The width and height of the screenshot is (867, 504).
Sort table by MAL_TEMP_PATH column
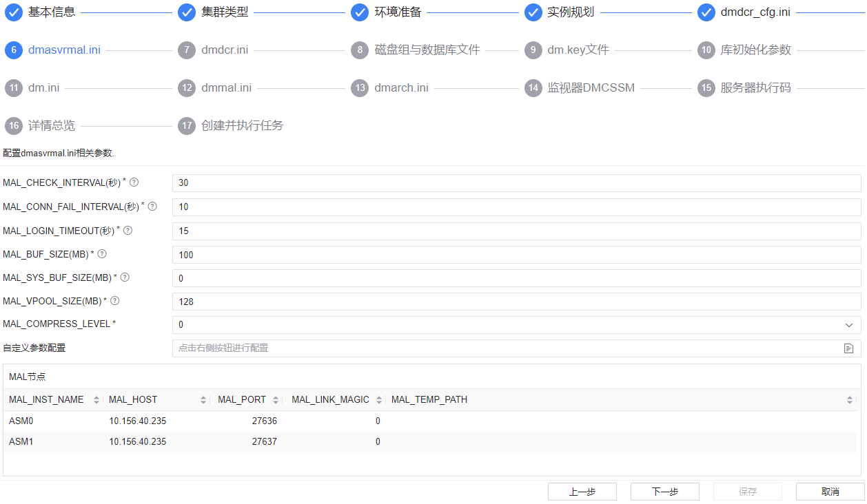click(x=850, y=400)
